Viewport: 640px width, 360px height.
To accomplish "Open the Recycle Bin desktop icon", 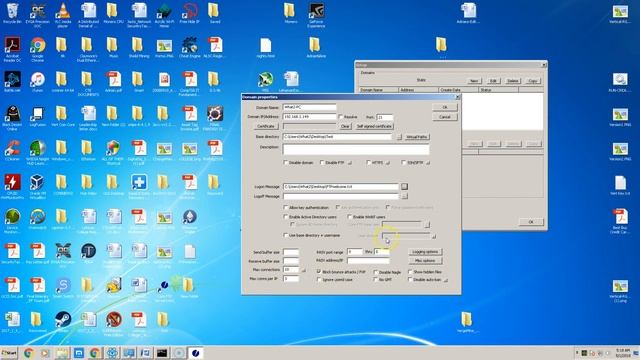I will pyautogui.click(x=12, y=13).
